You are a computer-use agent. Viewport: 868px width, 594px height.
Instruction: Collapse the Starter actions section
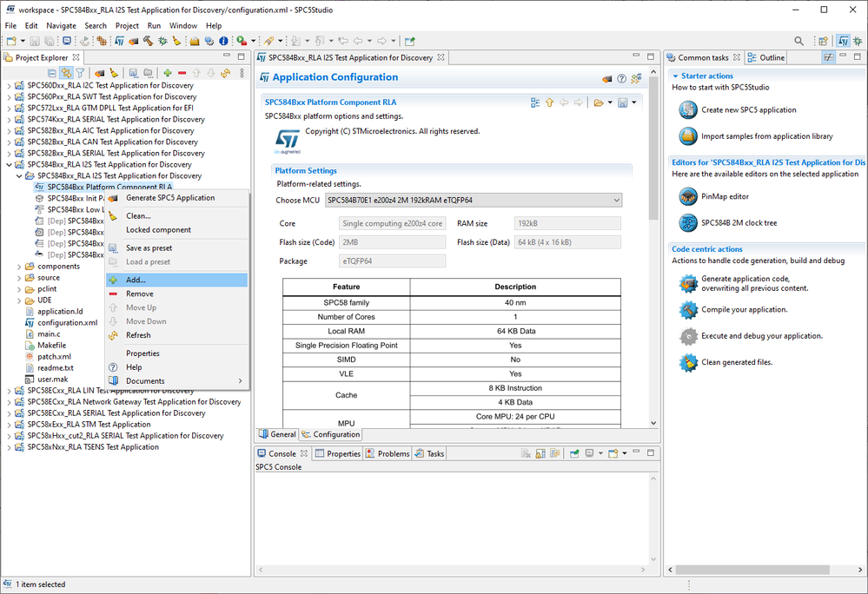point(675,76)
